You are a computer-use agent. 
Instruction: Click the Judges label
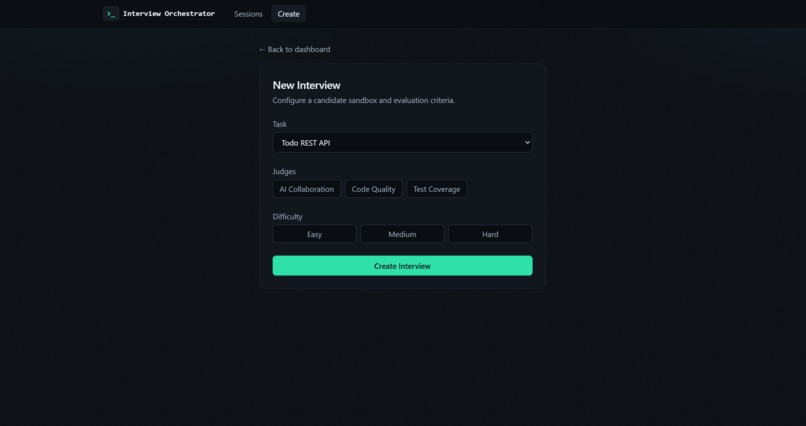click(x=284, y=172)
